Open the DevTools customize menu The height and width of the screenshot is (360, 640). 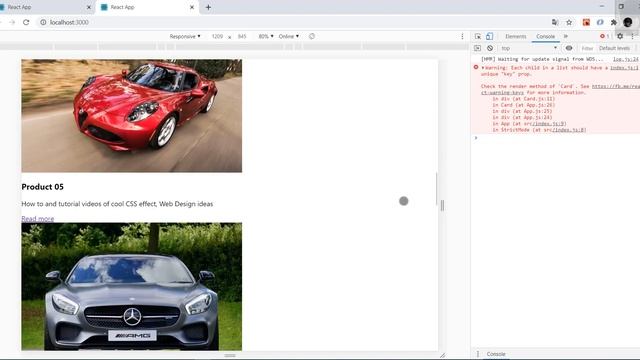[633, 36]
